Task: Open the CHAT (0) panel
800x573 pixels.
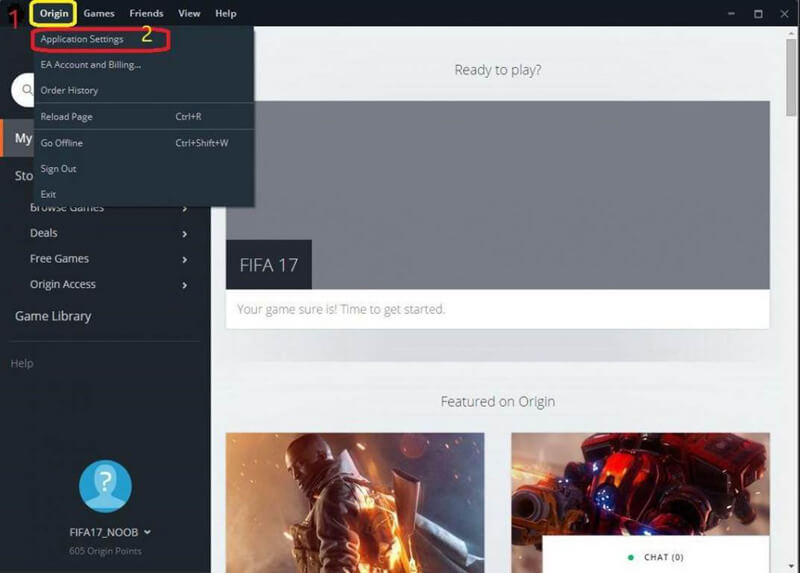Action: coord(656,555)
